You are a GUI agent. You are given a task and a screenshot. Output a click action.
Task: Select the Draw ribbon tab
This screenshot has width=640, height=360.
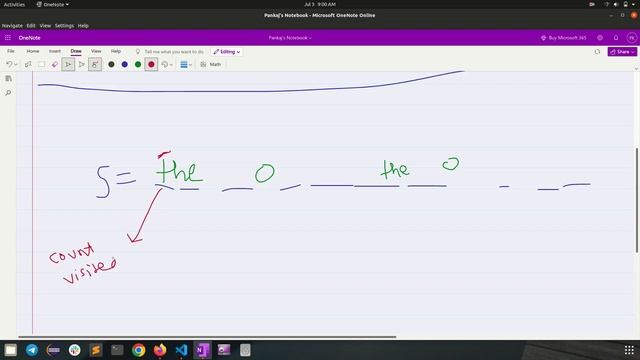click(x=76, y=51)
